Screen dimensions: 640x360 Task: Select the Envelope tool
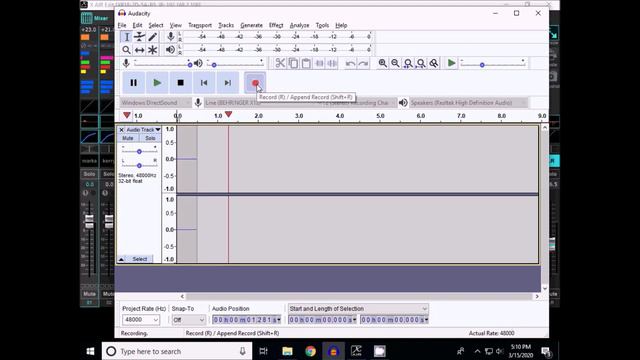coord(139,37)
